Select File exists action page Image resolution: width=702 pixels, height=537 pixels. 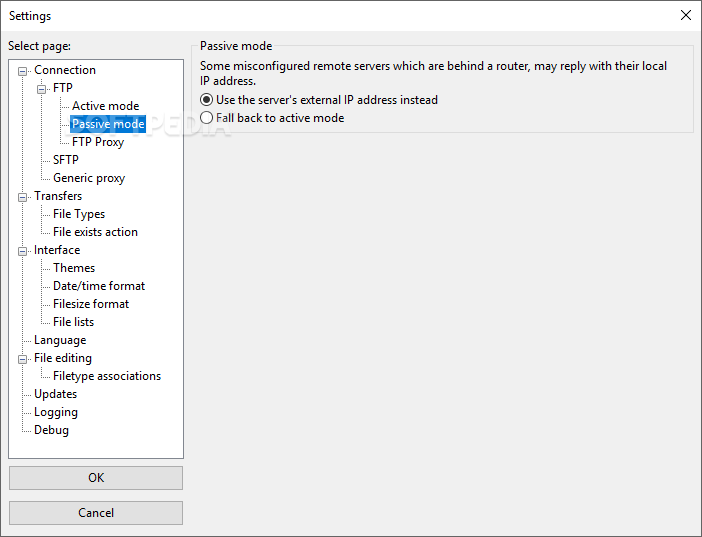[x=95, y=232]
